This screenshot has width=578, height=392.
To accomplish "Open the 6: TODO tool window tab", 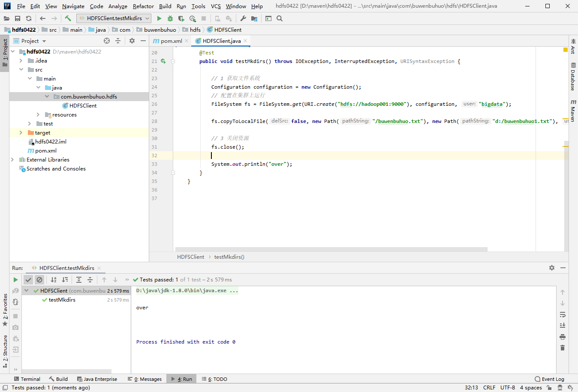I will 214,379.
